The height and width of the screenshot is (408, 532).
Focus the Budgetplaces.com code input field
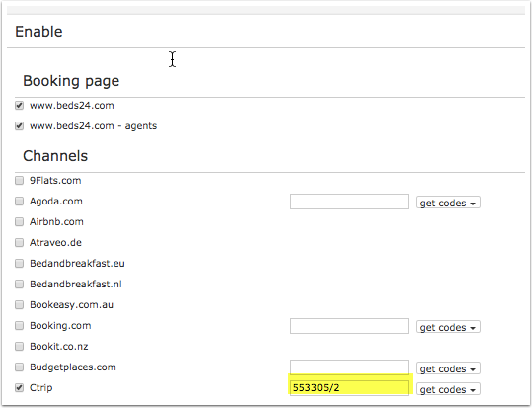(349, 367)
